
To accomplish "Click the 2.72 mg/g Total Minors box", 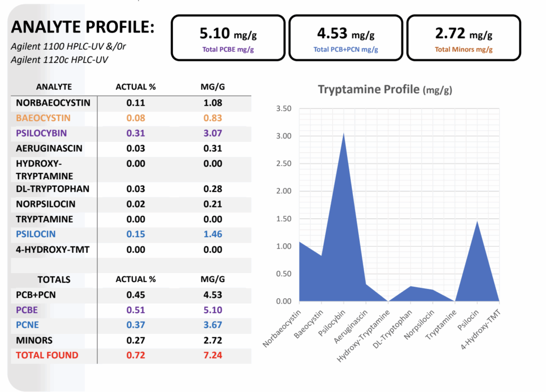I will point(463,38).
